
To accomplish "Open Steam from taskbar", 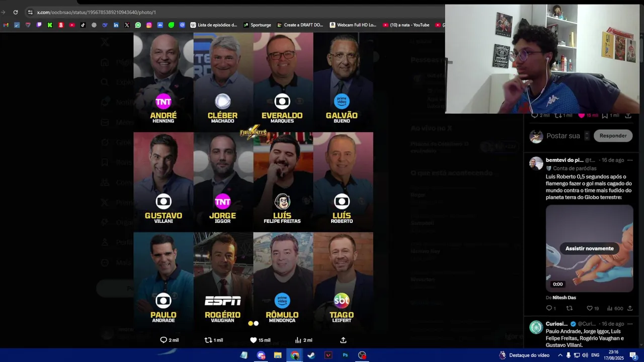I will [311, 355].
